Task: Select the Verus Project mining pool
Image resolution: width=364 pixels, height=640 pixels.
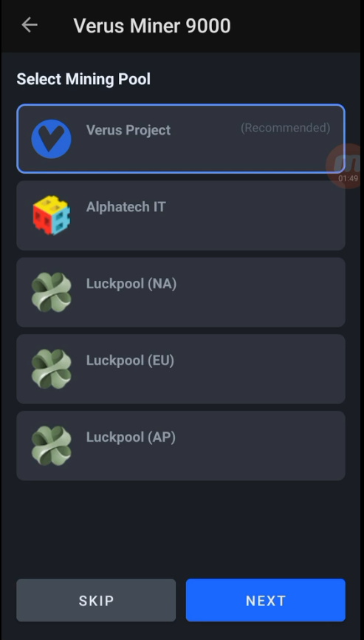Action: click(181, 139)
